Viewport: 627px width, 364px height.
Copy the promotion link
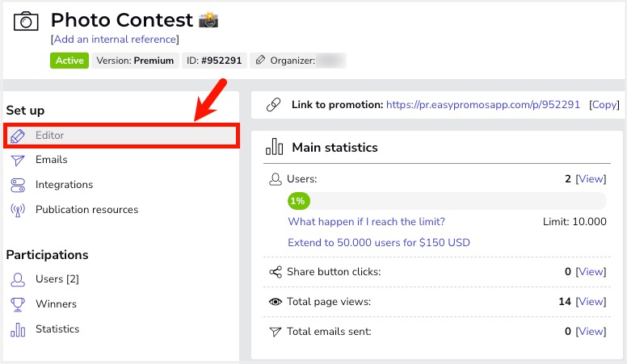point(604,105)
